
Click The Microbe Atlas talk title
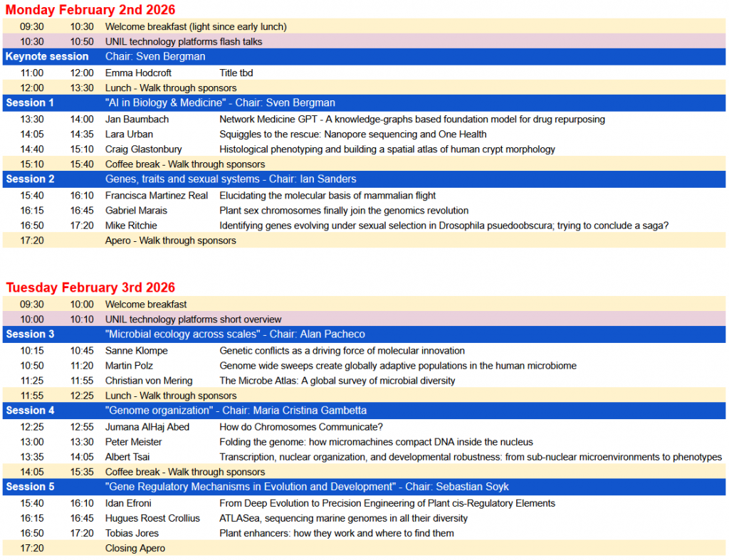(337, 381)
